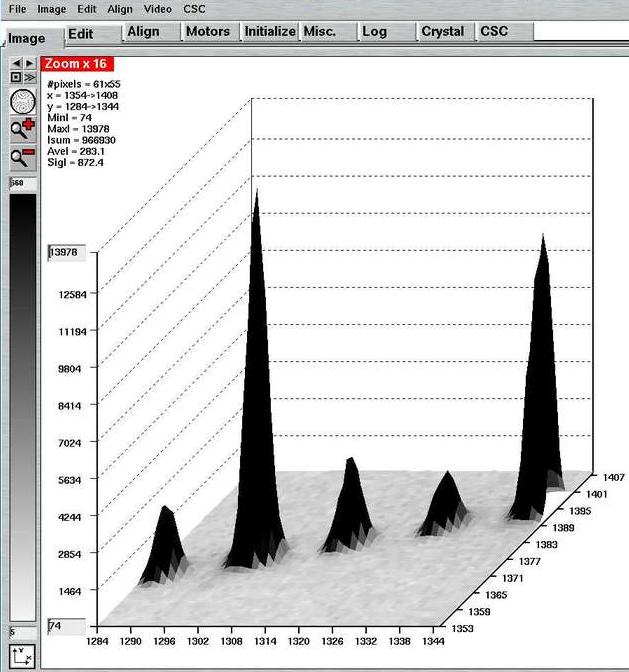This screenshot has width=629, height=672.
Task: Click the 1353 depth axis label
Action: [x=462, y=629]
